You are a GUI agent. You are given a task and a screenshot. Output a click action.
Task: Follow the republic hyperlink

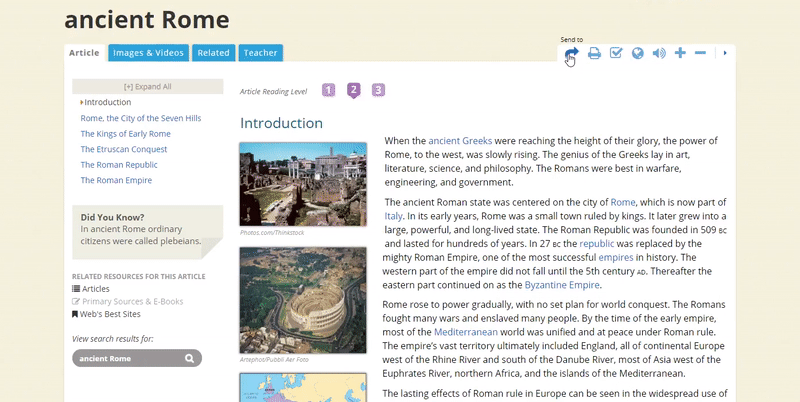[x=596, y=243]
